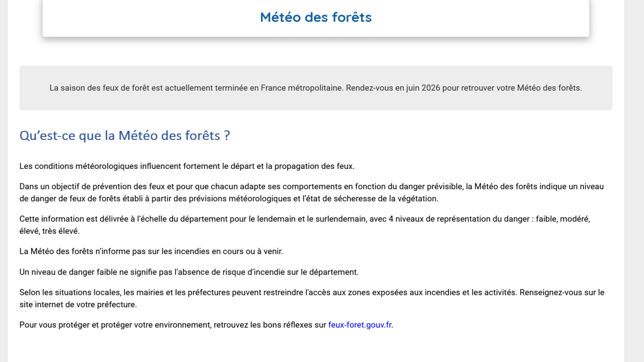This screenshot has height=362, width=644.
Task: Click the 'Météo des forêts' page title
Action: (316, 17)
